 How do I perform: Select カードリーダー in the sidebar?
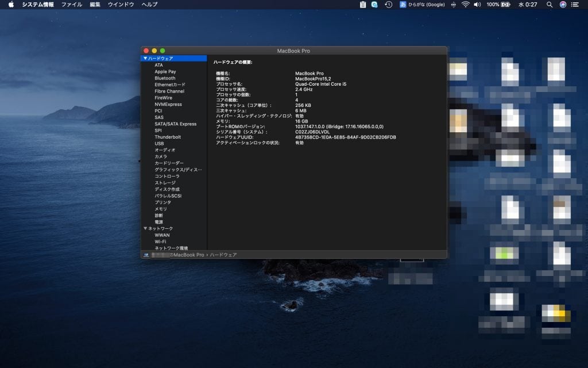click(x=169, y=163)
